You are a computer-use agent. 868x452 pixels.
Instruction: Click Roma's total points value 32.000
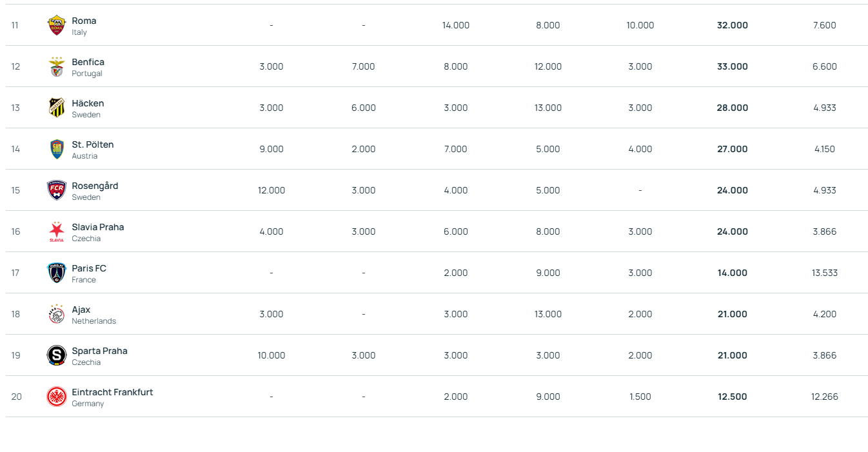point(732,25)
